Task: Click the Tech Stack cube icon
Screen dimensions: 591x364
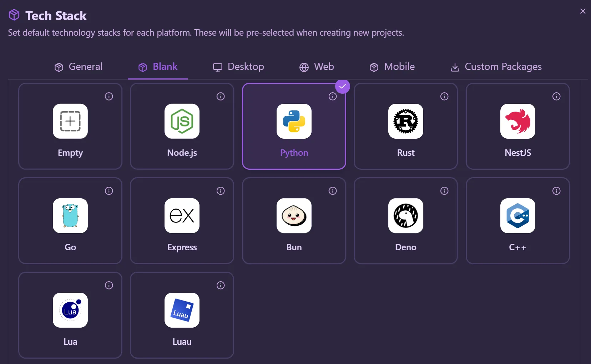Action: 14,15
